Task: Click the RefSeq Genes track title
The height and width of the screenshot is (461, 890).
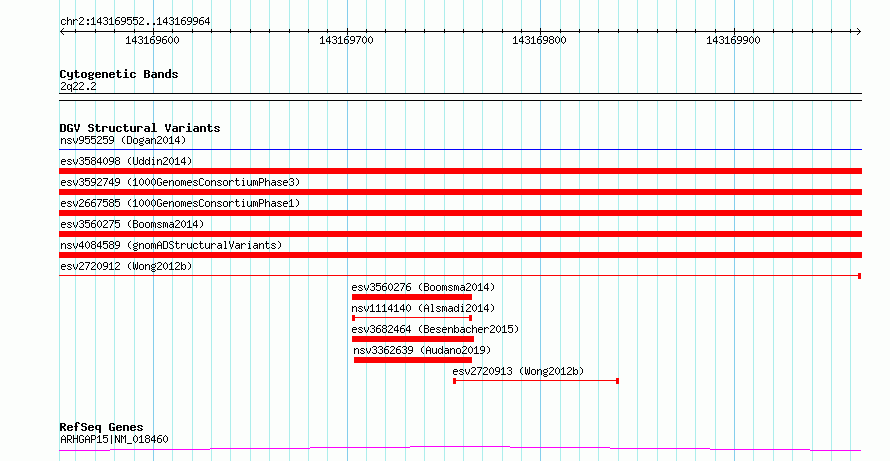Action: point(102,427)
